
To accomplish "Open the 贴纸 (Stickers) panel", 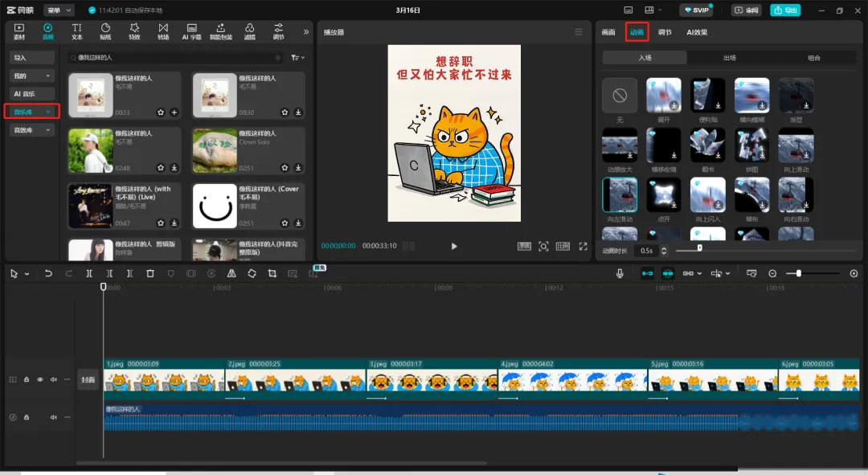I will pyautogui.click(x=105, y=31).
